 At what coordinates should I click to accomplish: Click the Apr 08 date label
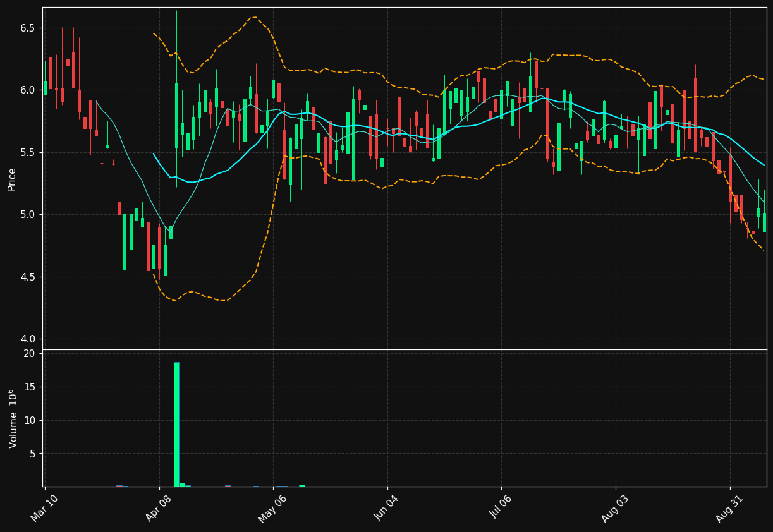[x=159, y=509]
